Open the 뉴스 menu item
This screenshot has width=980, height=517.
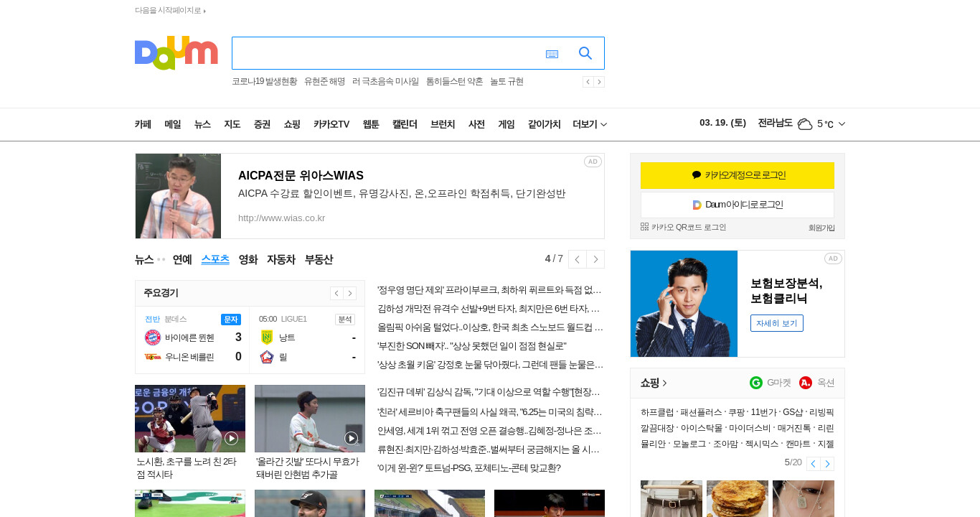[202, 124]
